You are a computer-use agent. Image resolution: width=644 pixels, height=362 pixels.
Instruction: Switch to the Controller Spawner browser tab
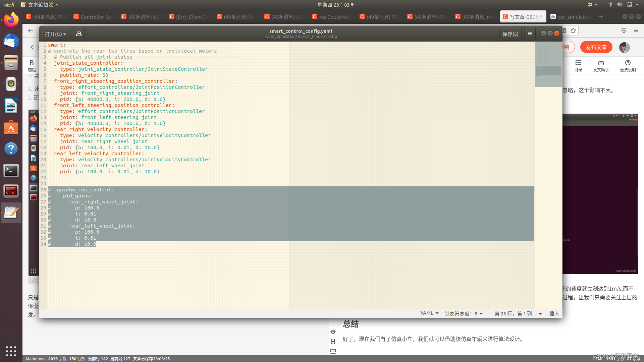point(94,17)
